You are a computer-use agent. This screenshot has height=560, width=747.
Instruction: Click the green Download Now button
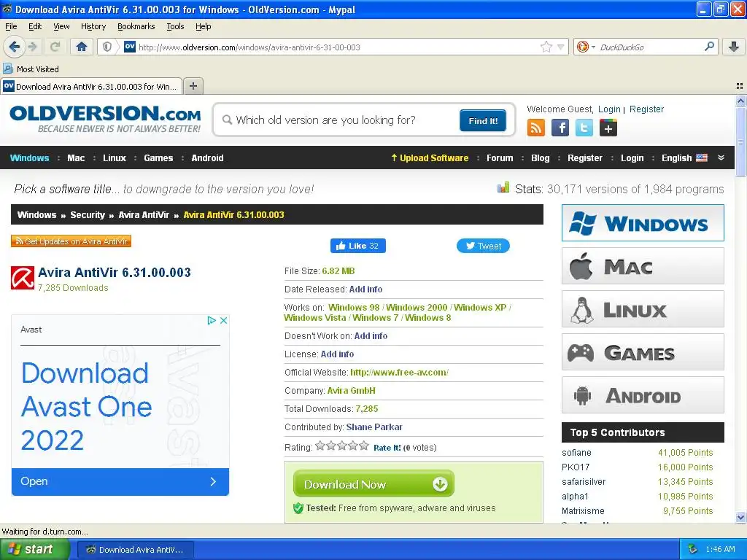tap(373, 484)
